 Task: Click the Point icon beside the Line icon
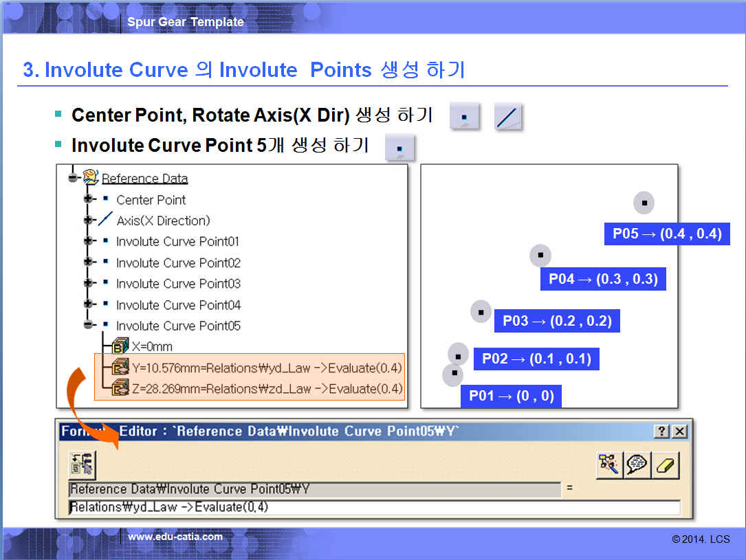click(x=465, y=117)
